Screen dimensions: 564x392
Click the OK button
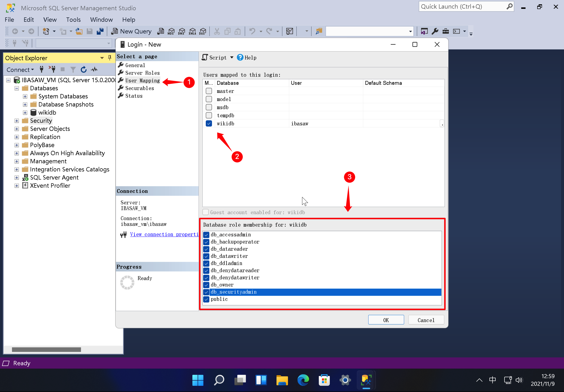pos(386,320)
